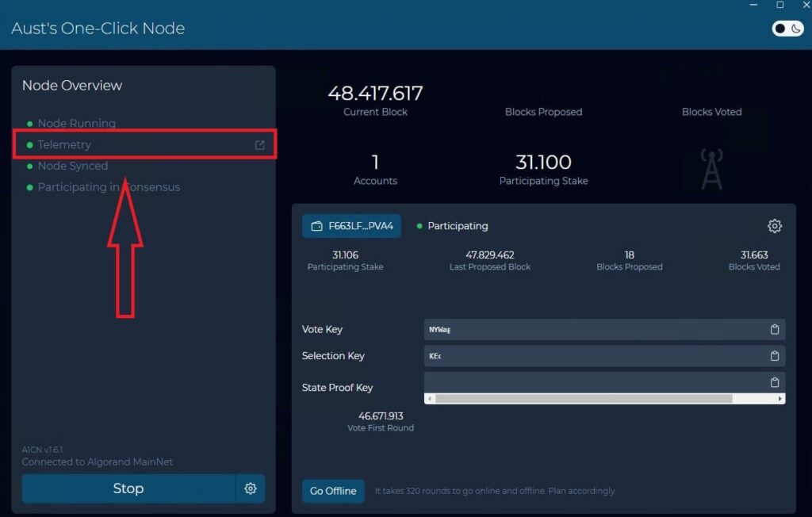The width and height of the screenshot is (812, 517).
Task: Click Participating in Consensus status item
Action: point(109,187)
